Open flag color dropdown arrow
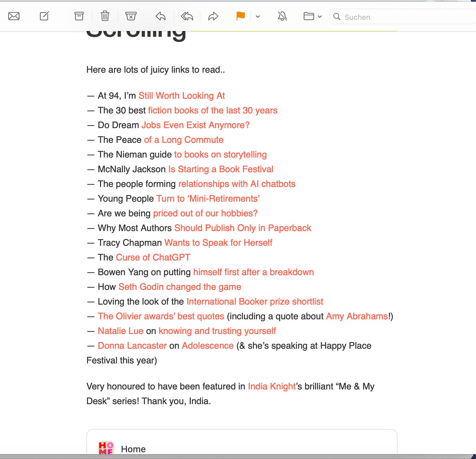 tap(258, 16)
